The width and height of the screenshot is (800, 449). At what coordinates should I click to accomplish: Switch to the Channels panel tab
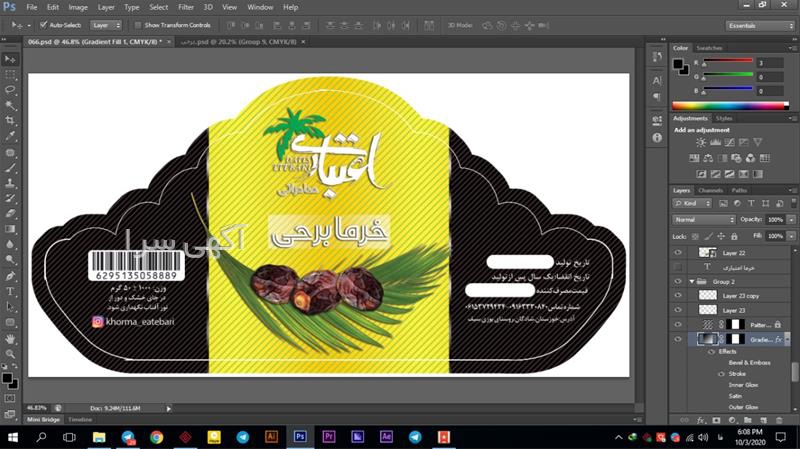click(x=710, y=190)
